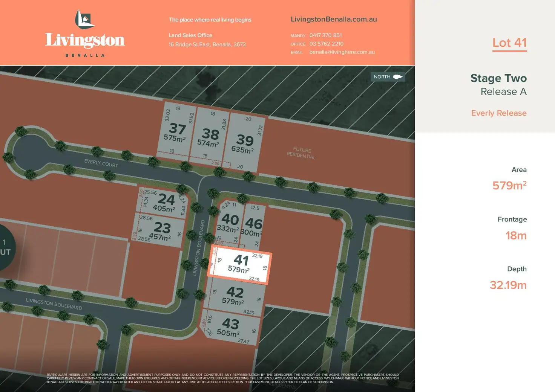This screenshot has height=392, width=555.
Task: Choose lot 43 with 505m² area
Action: click(x=230, y=327)
